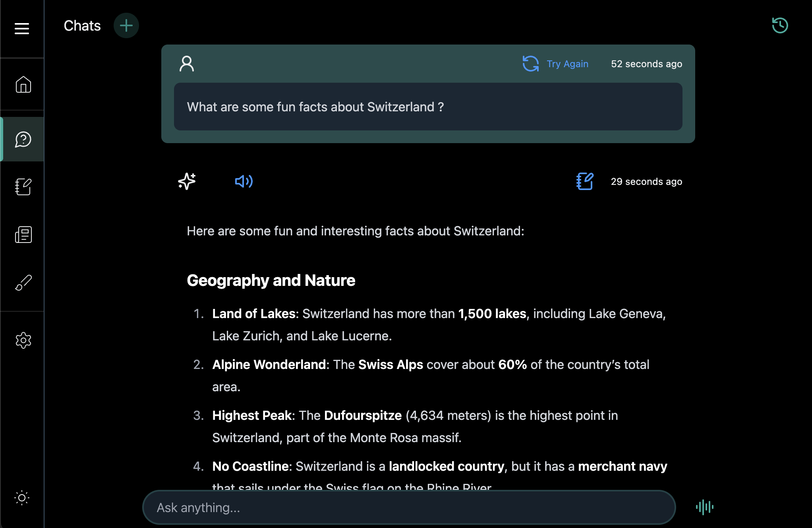This screenshot has height=528, width=812.
Task: Click the refresh arrows icon
Action: pyautogui.click(x=530, y=64)
